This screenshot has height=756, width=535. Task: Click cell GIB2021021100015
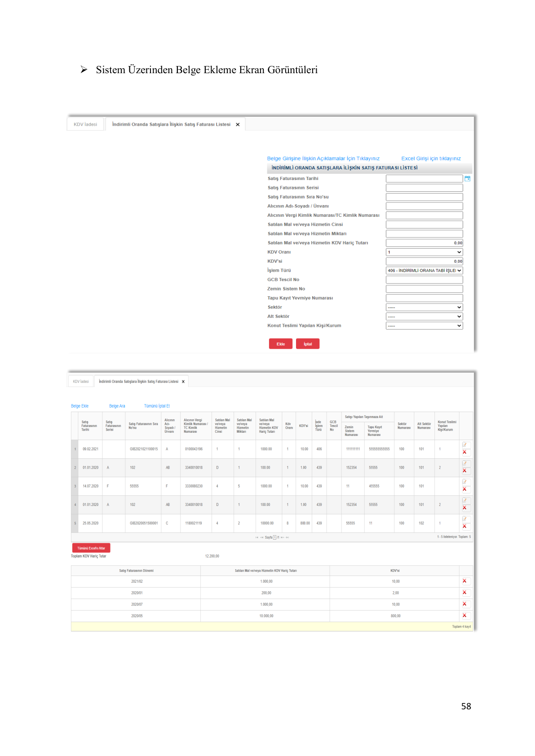pyautogui.click(x=144, y=449)
